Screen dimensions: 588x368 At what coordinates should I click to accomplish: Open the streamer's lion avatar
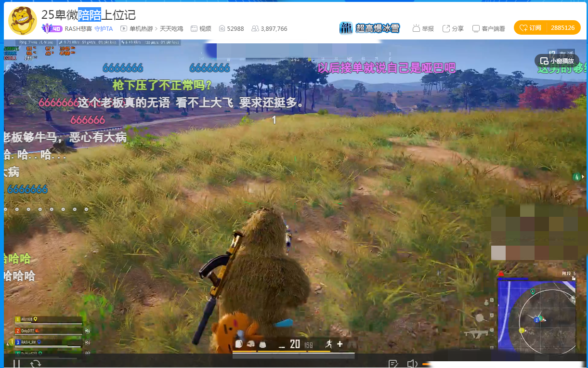point(23,21)
